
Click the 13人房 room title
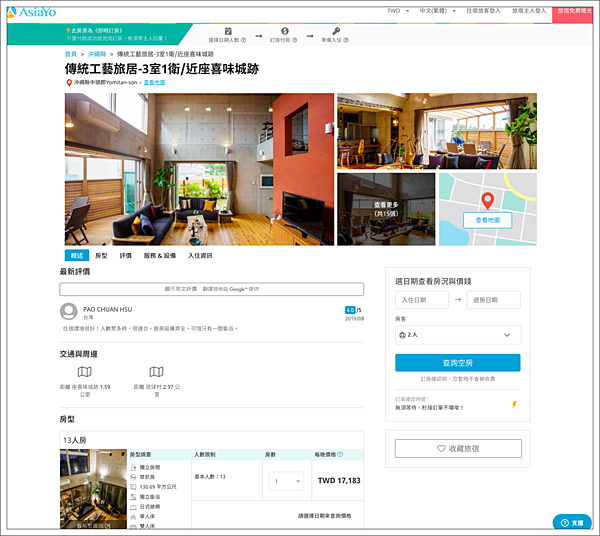[75, 440]
